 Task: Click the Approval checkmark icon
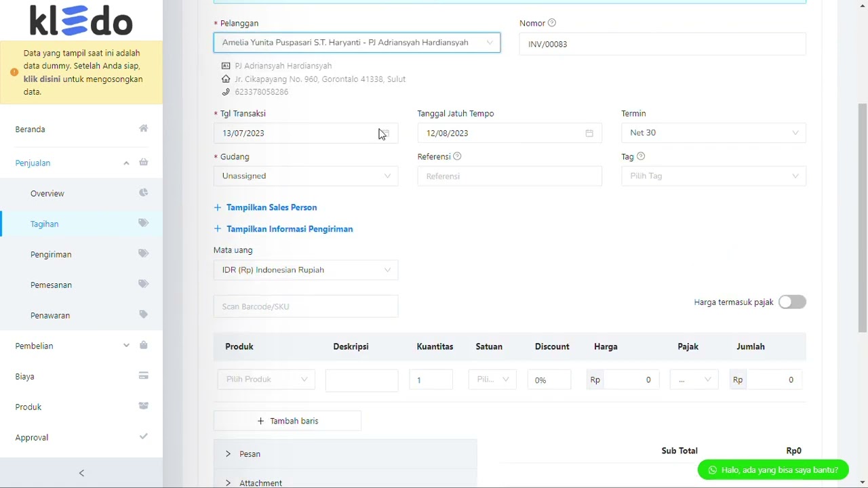(143, 437)
